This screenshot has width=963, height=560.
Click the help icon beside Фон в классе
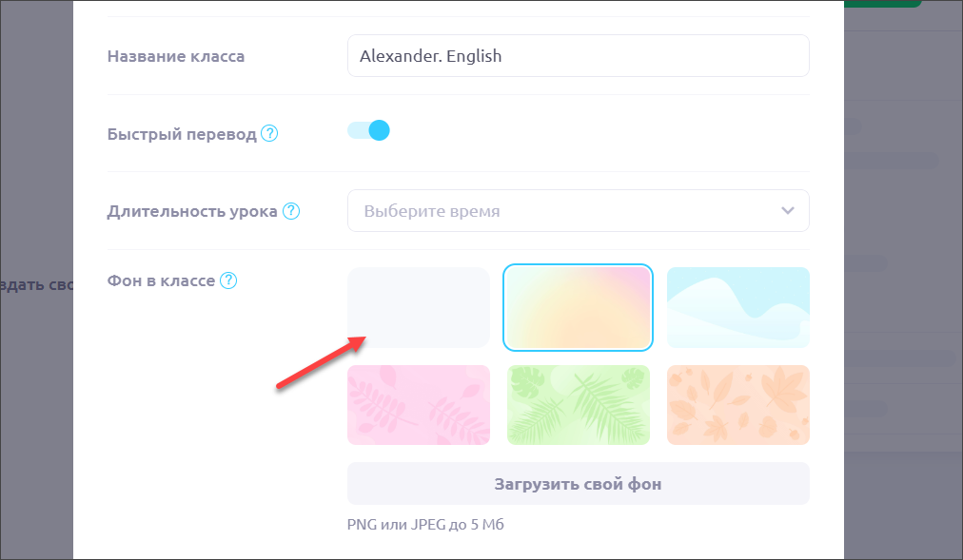(228, 281)
